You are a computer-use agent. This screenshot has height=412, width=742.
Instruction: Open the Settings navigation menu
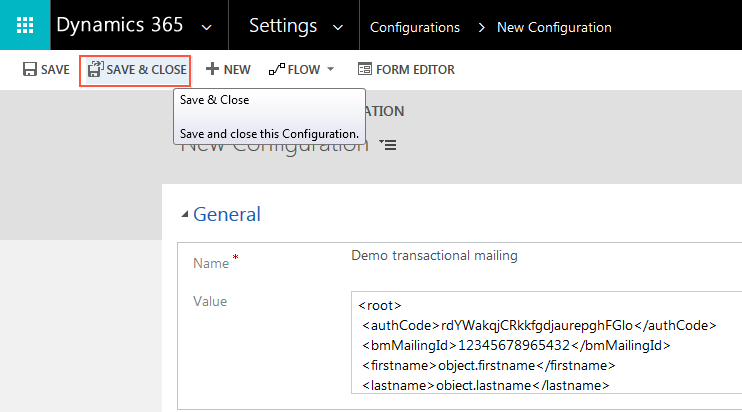(x=283, y=26)
